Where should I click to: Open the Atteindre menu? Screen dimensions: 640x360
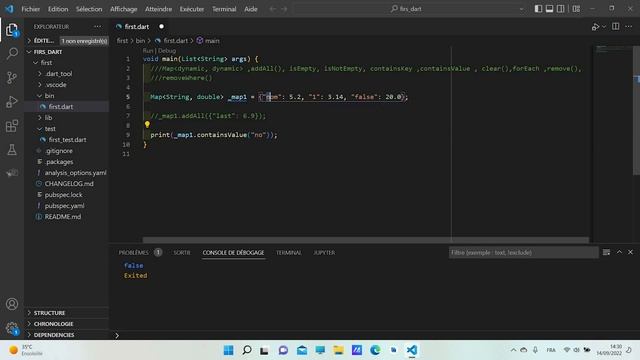[x=158, y=9]
